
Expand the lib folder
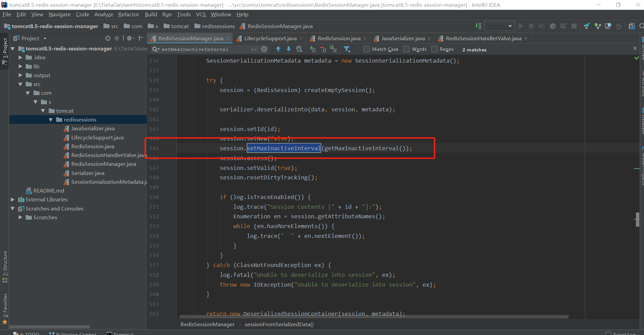[20, 66]
